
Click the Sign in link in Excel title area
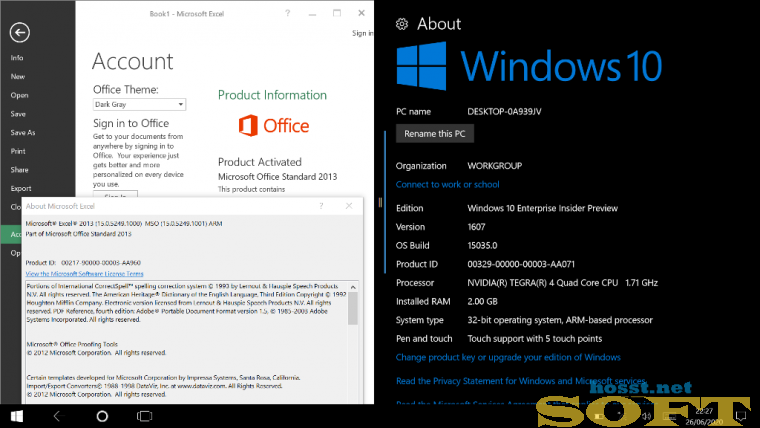363,33
